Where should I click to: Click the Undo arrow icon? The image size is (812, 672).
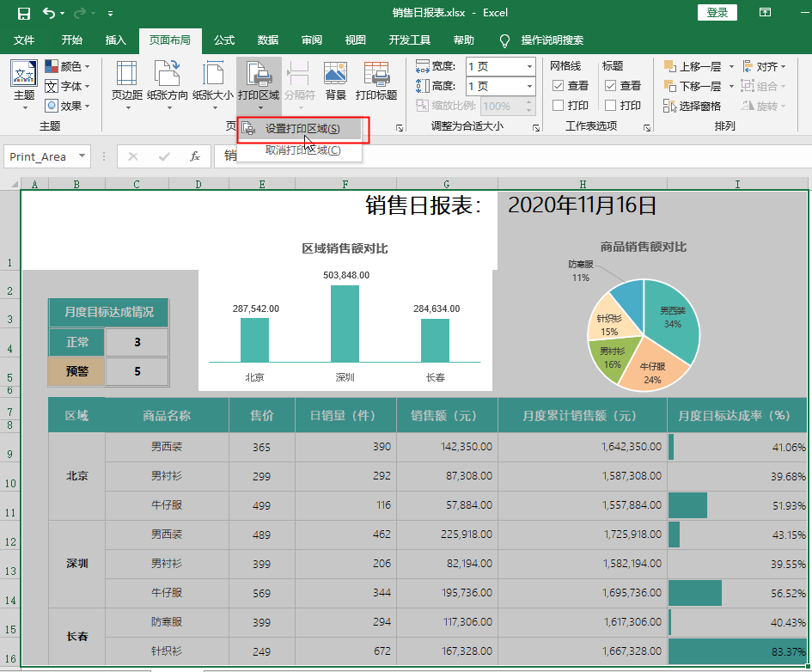click(49, 13)
